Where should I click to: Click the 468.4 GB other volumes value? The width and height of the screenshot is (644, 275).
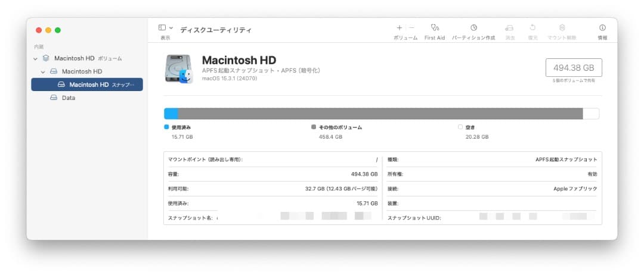[330, 137]
